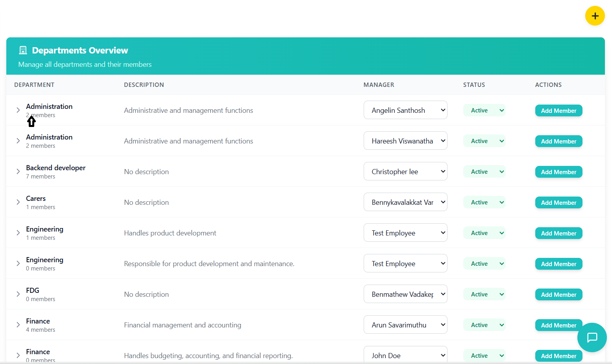Expand the Carers department row
This screenshot has width=612, height=364.
point(18,202)
